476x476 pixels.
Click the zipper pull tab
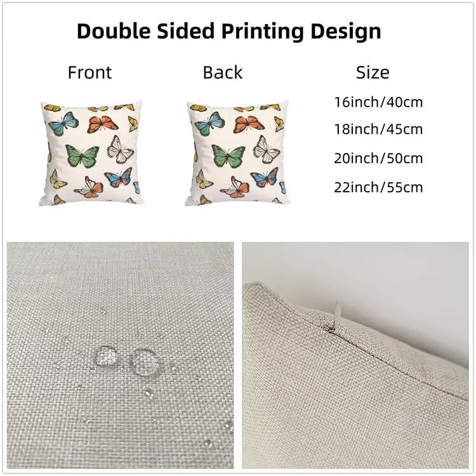(336, 315)
